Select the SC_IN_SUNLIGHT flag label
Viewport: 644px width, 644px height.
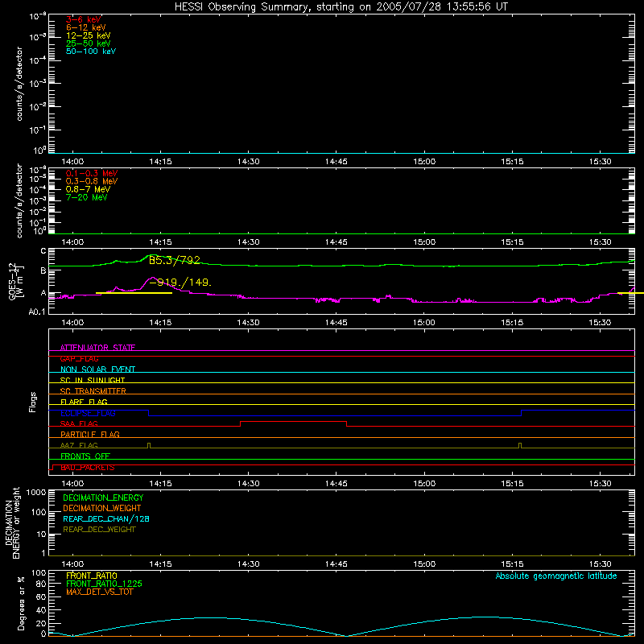click(x=93, y=380)
